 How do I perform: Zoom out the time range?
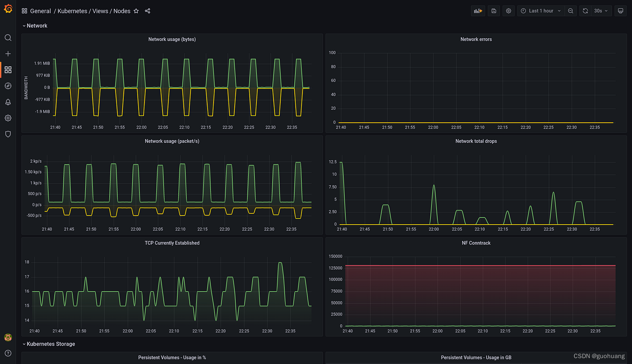pos(571,11)
